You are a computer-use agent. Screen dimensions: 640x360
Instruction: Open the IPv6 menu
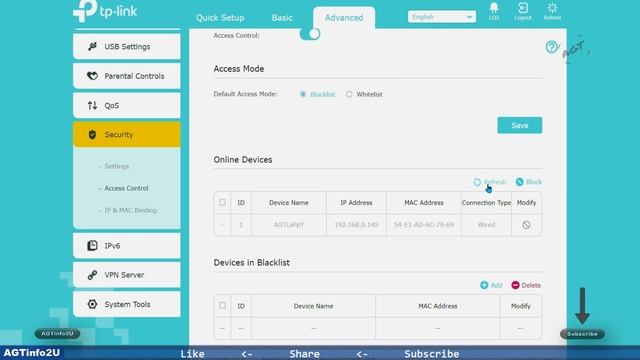click(127, 246)
